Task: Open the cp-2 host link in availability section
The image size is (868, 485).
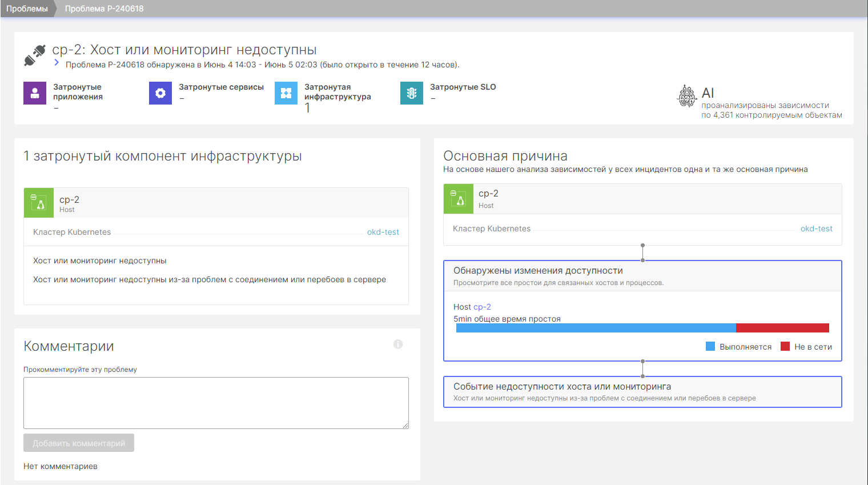Action: coord(482,307)
